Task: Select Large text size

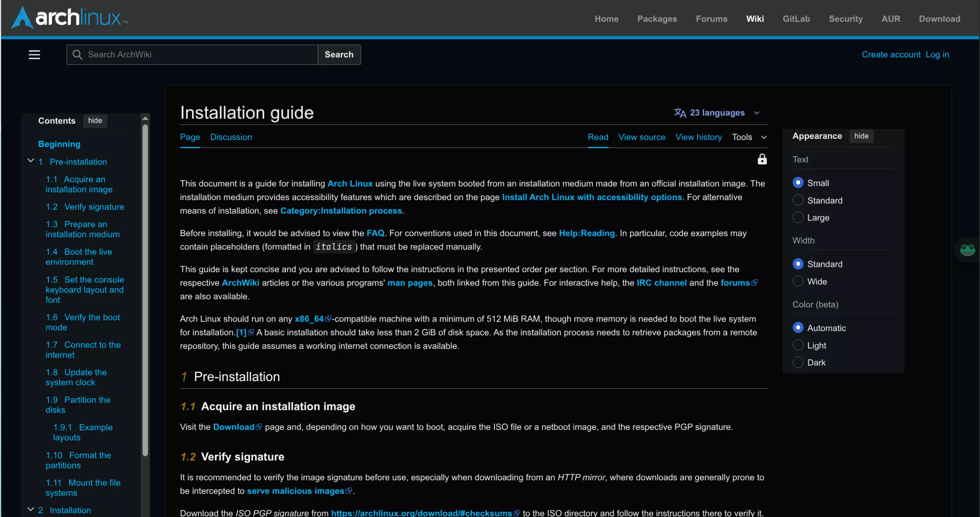Action: tap(798, 218)
